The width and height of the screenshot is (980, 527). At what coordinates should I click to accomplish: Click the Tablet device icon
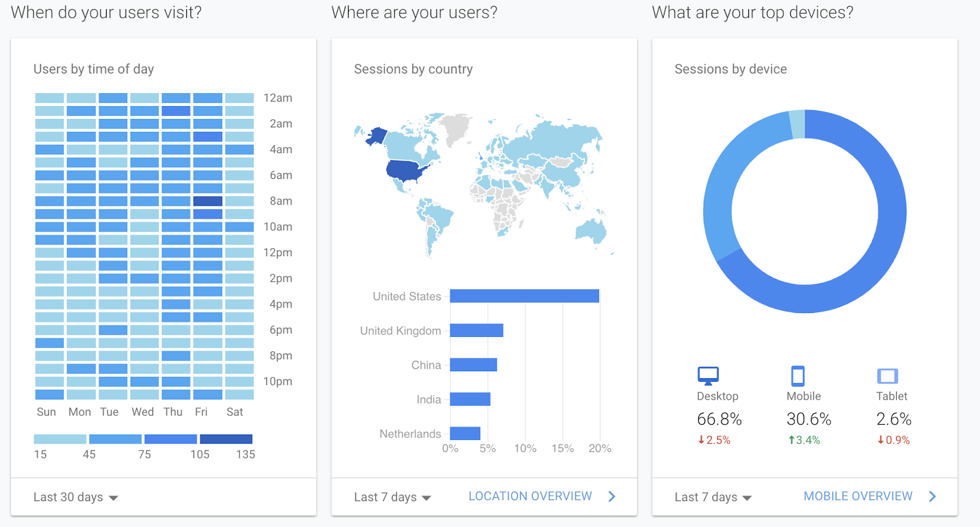pyautogui.click(x=888, y=376)
